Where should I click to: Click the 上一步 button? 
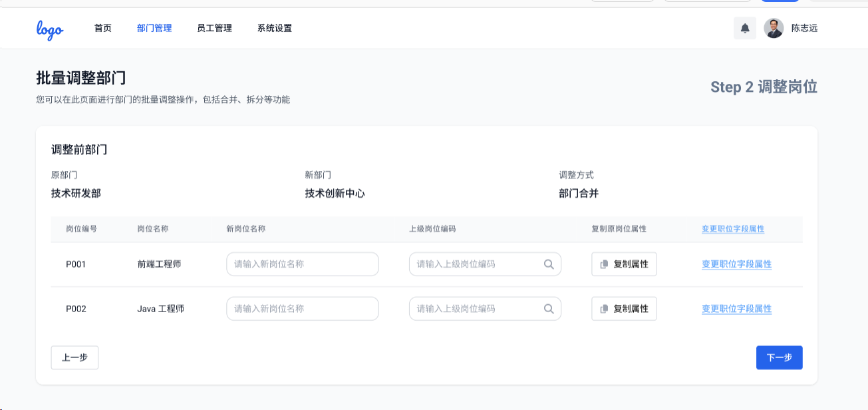[x=74, y=357]
